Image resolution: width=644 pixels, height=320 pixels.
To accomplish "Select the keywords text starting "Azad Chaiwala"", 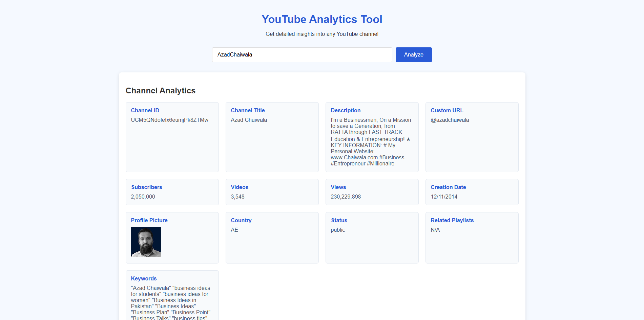I will pos(171,302).
